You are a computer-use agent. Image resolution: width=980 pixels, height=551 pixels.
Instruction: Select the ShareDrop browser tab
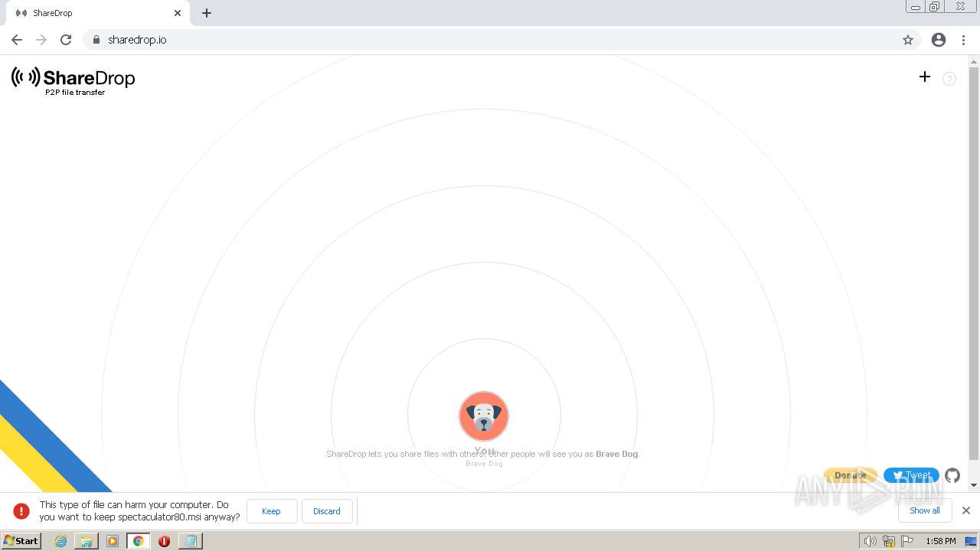(x=98, y=13)
